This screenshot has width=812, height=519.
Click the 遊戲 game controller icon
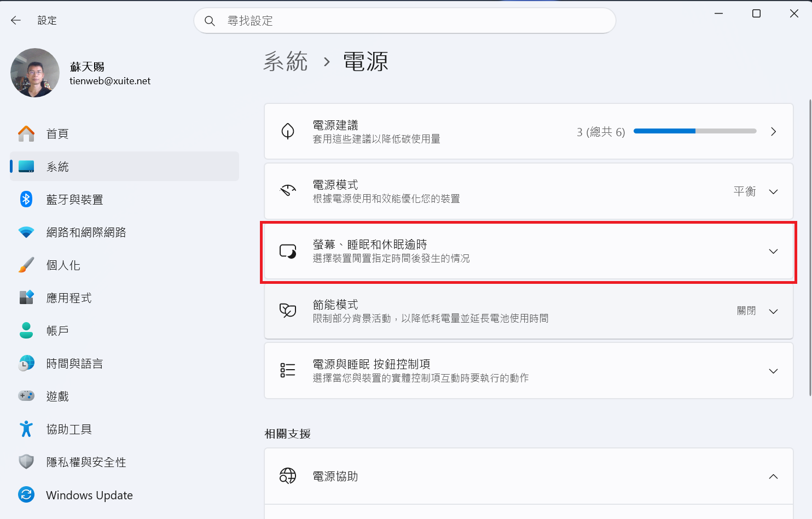click(x=26, y=395)
